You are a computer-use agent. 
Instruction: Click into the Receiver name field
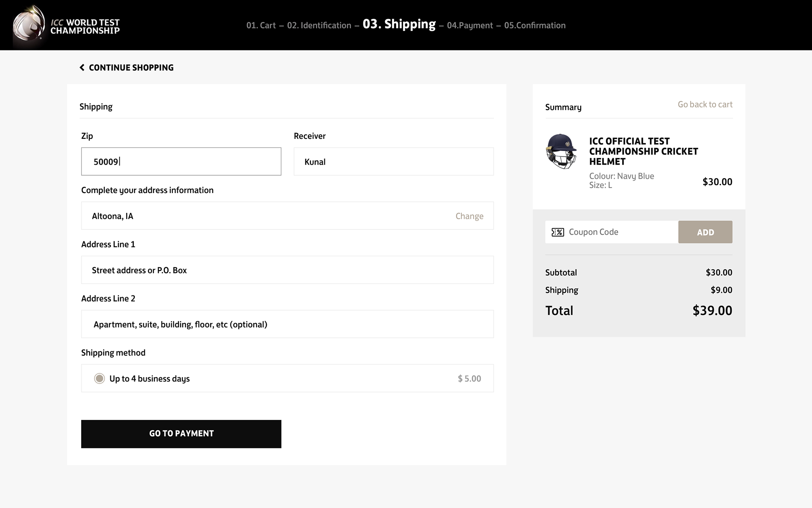click(x=393, y=162)
